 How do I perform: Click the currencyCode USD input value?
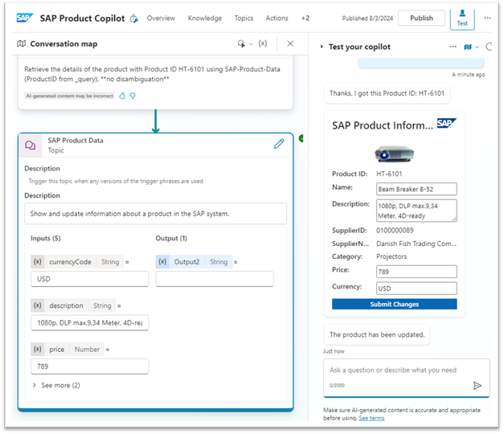point(90,279)
